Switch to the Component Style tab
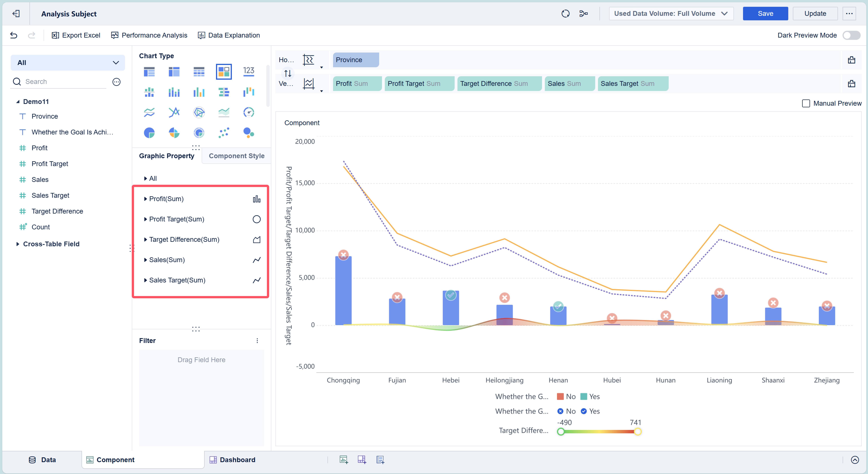 [237, 156]
